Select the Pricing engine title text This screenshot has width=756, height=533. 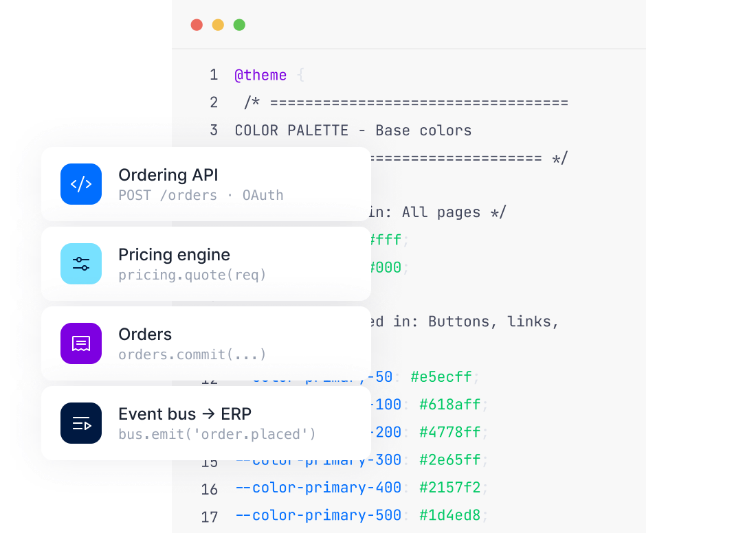(174, 255)
